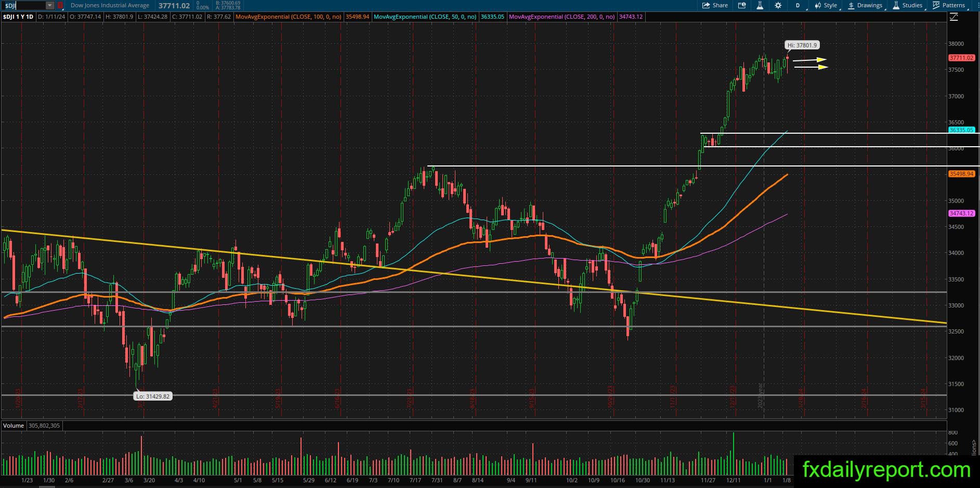
Task: Click the EMA 200 value 34743.12 in header
Action: (x=631, y=17)
